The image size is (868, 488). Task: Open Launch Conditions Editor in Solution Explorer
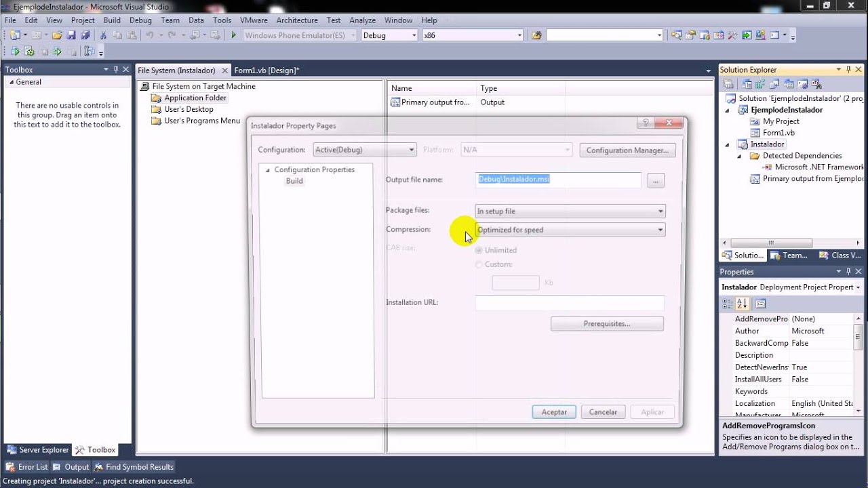coord(816,85)
